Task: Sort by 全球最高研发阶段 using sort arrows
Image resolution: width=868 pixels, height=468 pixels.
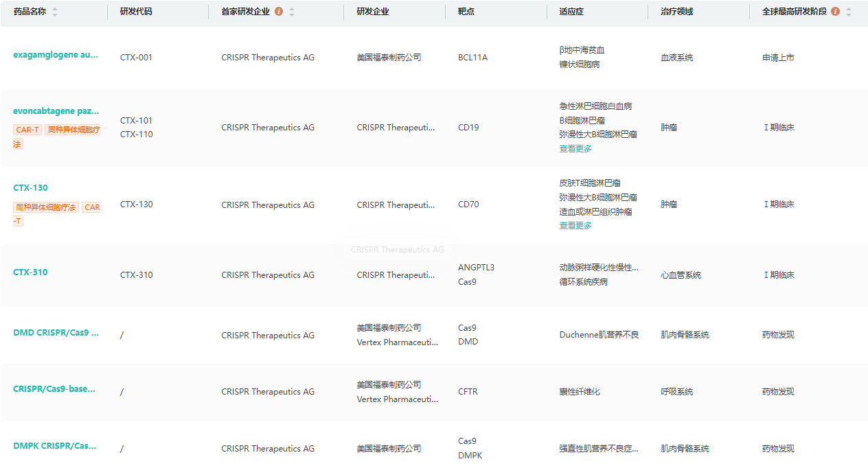Action: pos(849,12)
